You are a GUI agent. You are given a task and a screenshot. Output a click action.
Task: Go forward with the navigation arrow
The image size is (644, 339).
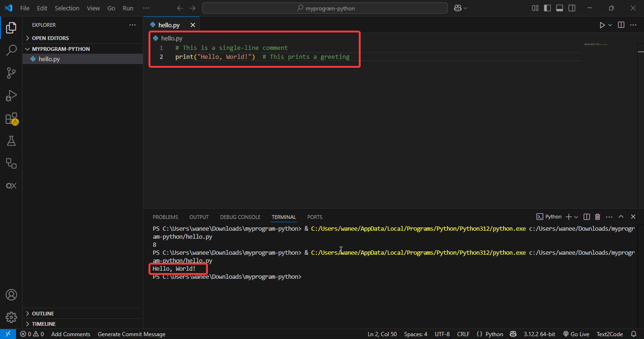(192, 8)
